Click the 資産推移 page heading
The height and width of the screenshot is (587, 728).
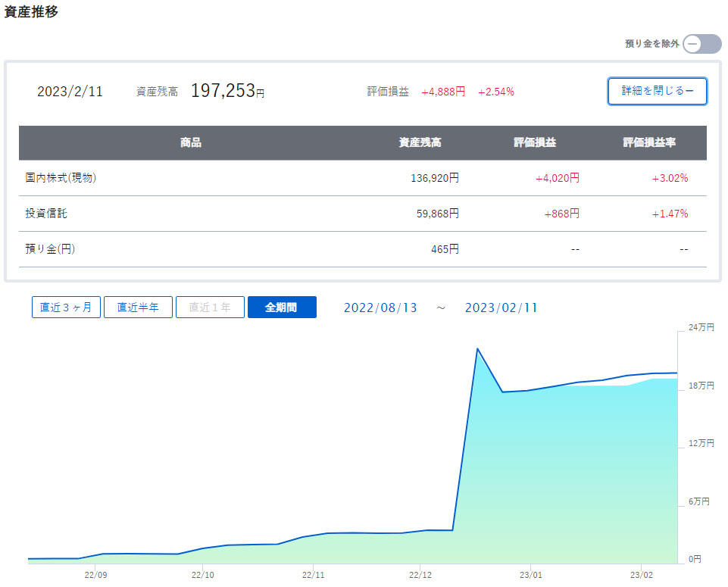31,12
